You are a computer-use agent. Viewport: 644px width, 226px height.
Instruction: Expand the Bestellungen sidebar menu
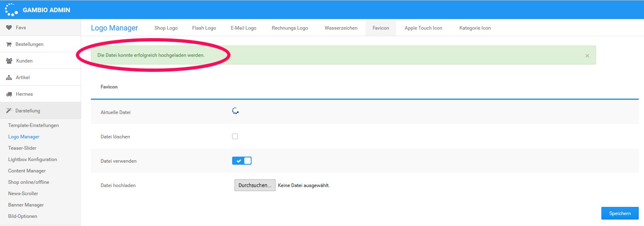(29, 44)
